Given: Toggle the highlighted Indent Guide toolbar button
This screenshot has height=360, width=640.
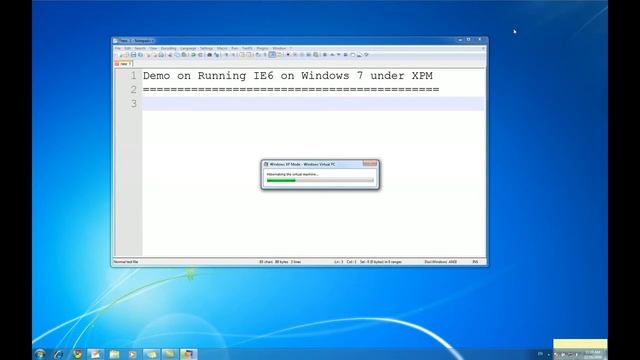Looking at the screenshot, I should pos(272,55).
